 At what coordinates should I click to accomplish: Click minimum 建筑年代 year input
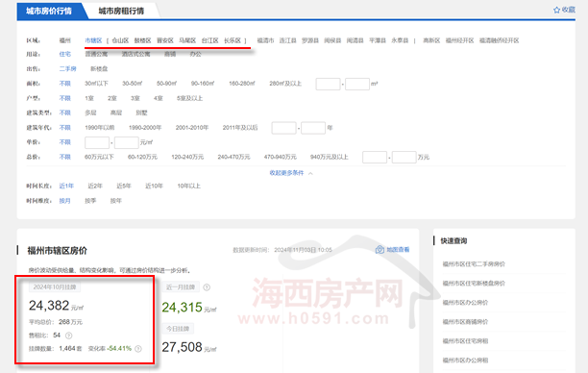pyautogui.click(x=283, y=128)
